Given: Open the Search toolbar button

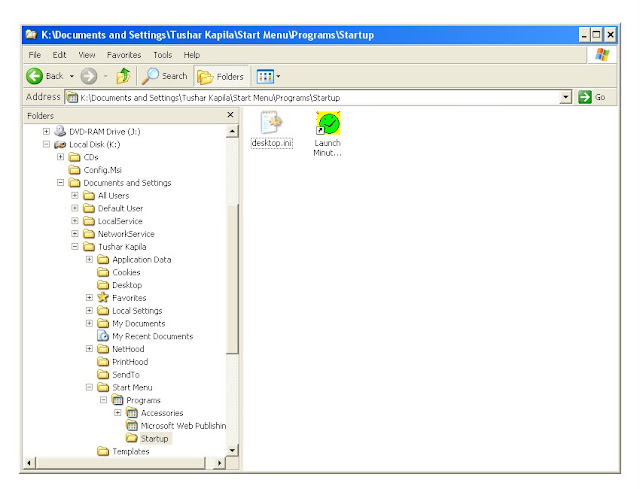Looking at the screenshot, I should [165, 76].
